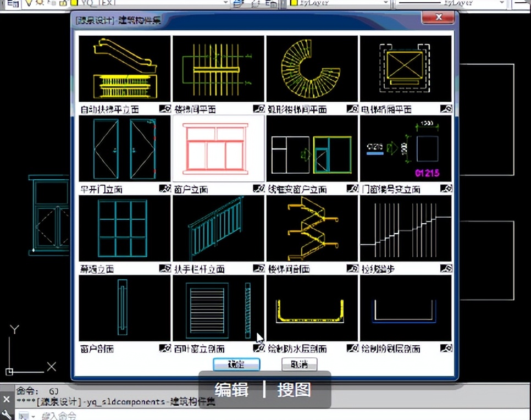
Task: Click the edit icon beside 平开门立面
Action: tap(165, 188)
